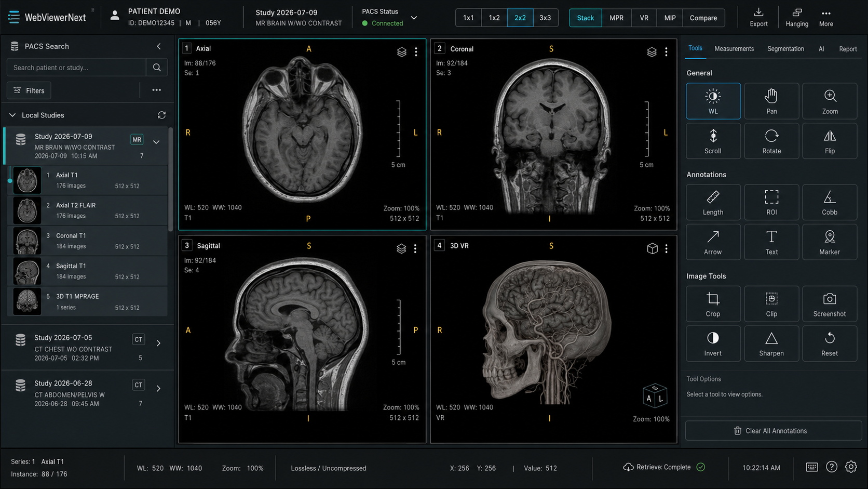Screen dimensions: 868x489
Task: Select the Marker annotation tool
Action: pyautogui.click(x=830, y=242)
